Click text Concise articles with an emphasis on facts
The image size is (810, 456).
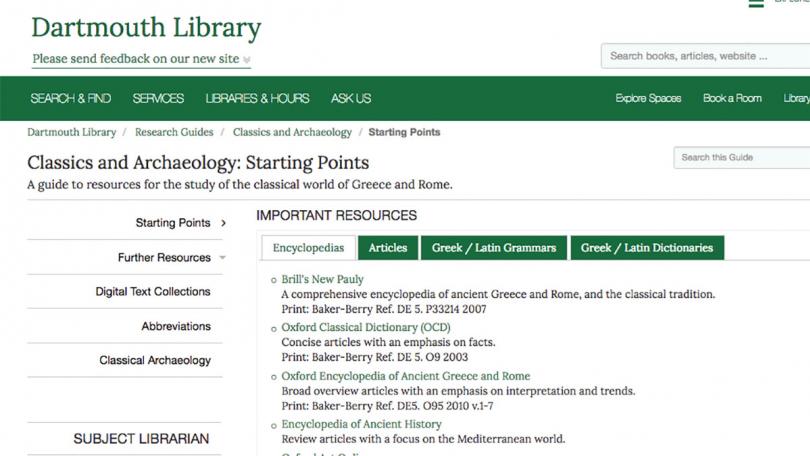(x=388, y=342)
